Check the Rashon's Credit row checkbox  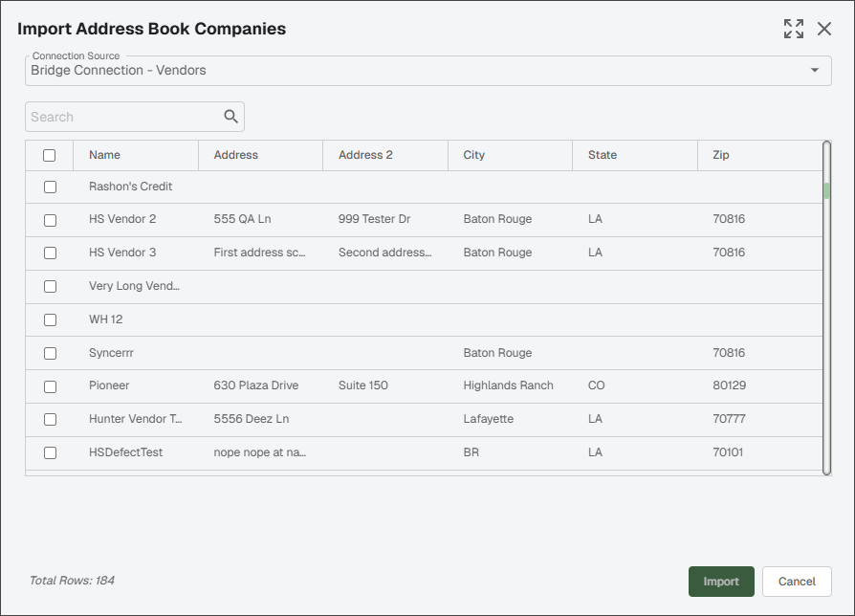coord(50,187)
